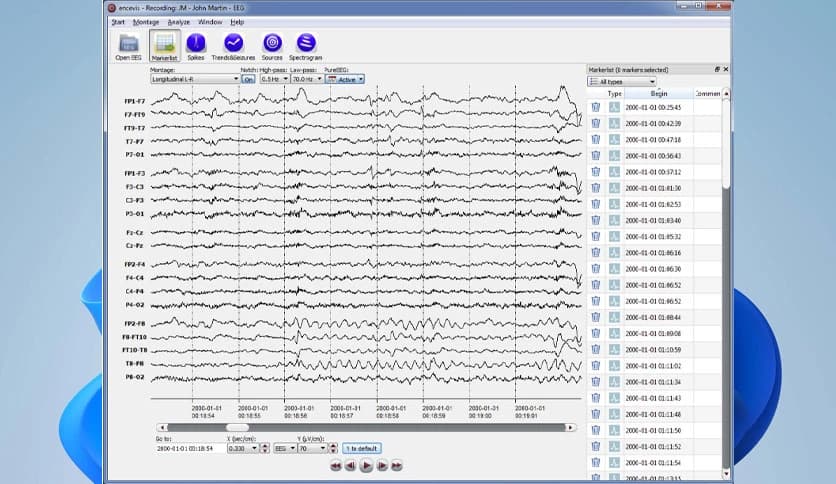Toggle the Notch filter On button
This screenshot has height=484, width=836.
pos(248,79)
